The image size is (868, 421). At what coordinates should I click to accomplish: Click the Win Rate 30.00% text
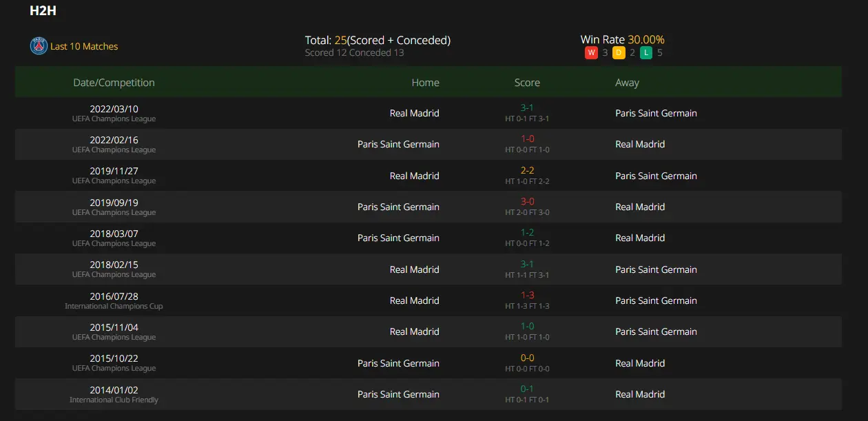tap(623, 40)
